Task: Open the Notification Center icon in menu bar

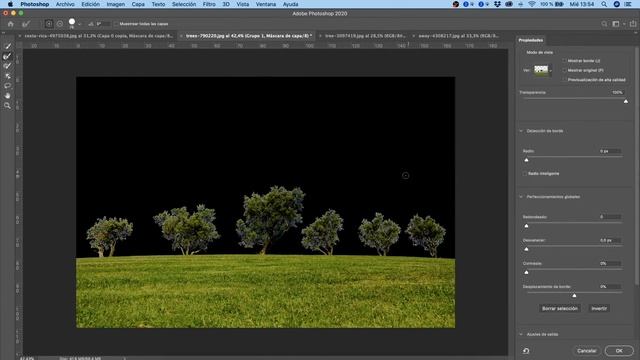Action: coord(628,4)
